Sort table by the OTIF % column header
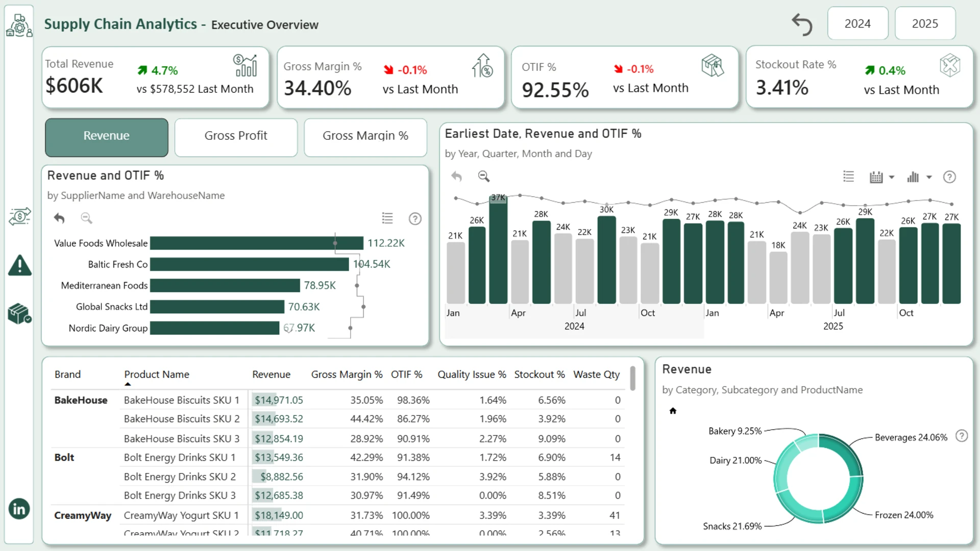 click(406, 374)
